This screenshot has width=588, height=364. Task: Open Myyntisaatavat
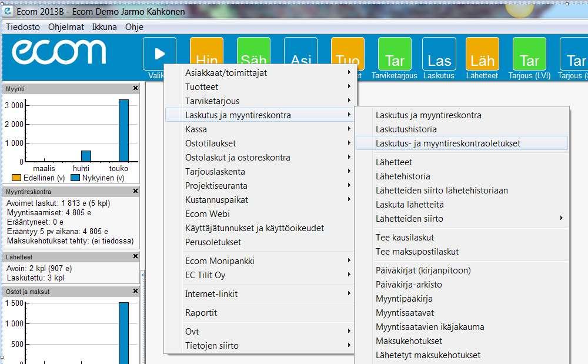coord(462,313)
